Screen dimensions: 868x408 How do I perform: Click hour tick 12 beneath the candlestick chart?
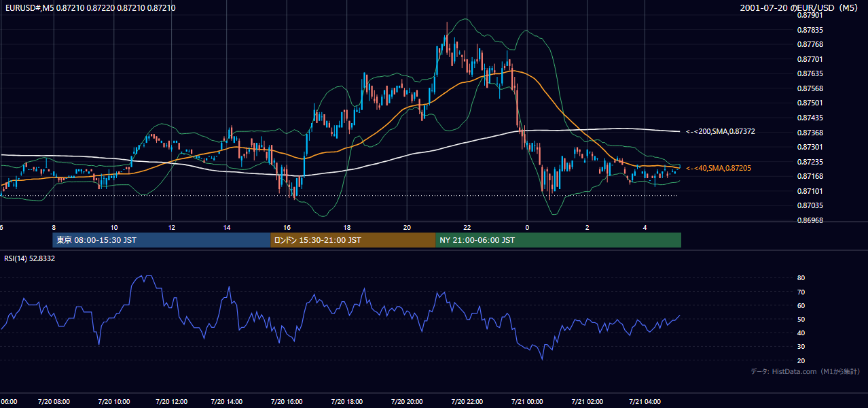(172, 227)
